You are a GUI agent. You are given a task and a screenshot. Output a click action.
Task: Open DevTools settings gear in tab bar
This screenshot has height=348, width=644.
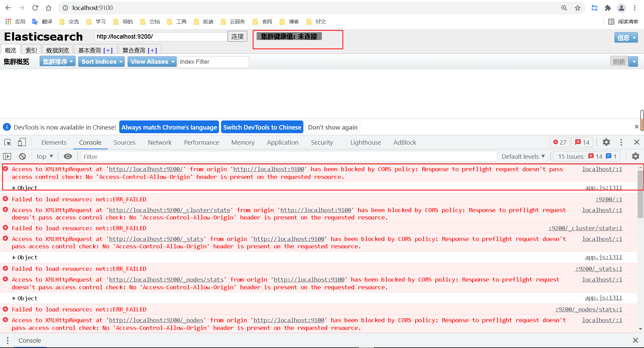[x=606, y=142]
